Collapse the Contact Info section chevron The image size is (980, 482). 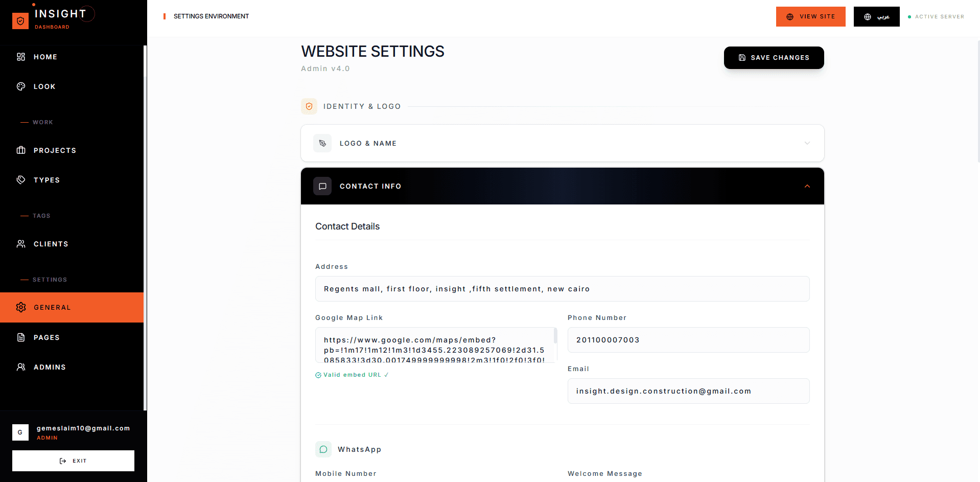coord(807,186)
